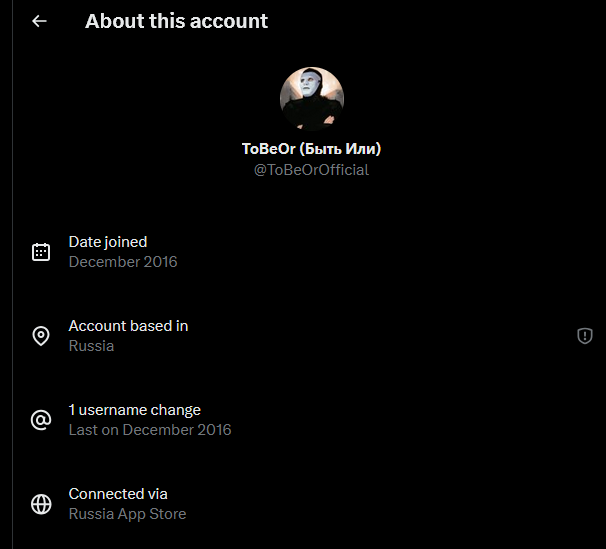This screenshot has height=549, width=606.
Task: Click the "About this account" heading
Action: [x=176, y=21]
